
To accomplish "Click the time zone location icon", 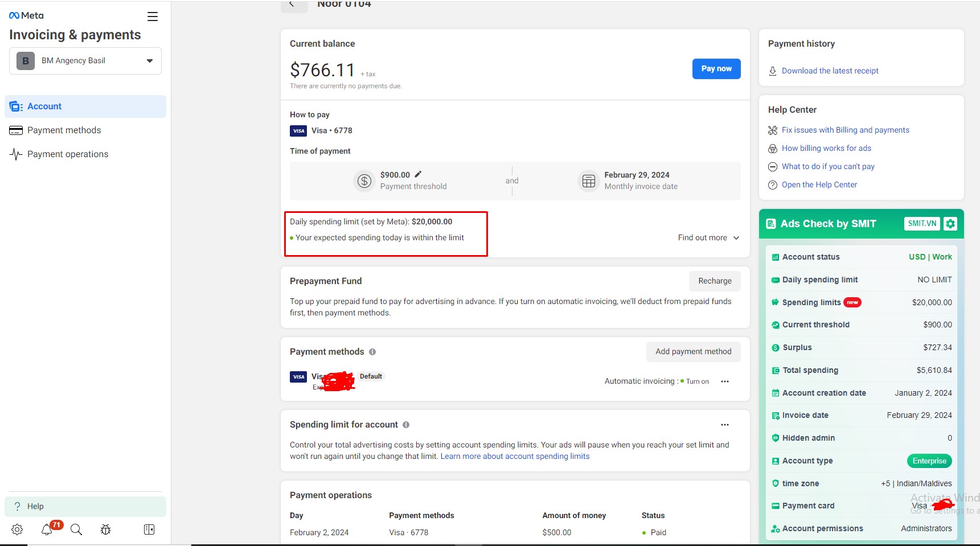I will [x=775, y=483].
